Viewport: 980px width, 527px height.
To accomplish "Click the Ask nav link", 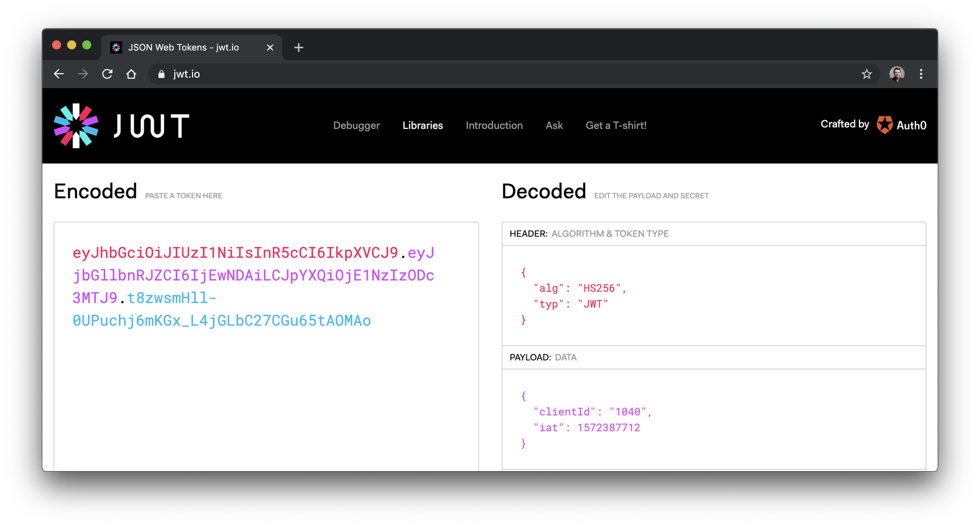I will point(554,126).
